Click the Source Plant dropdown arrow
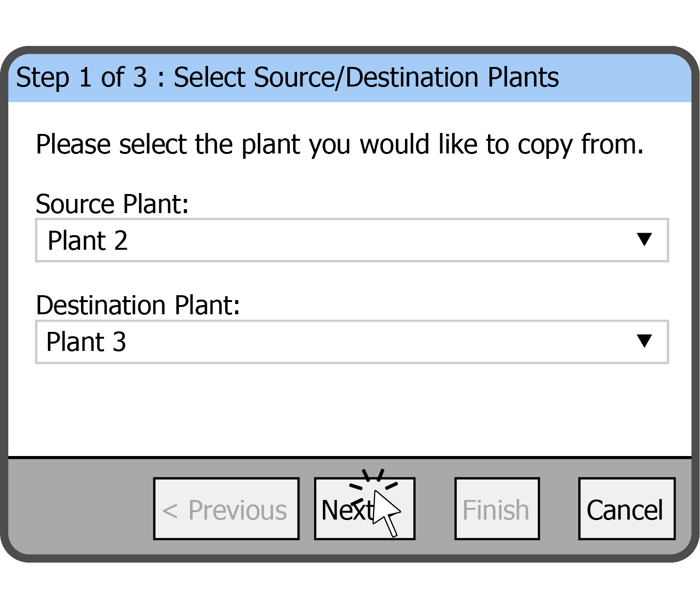Screen dimensions: 700x609 click(645, 240)
